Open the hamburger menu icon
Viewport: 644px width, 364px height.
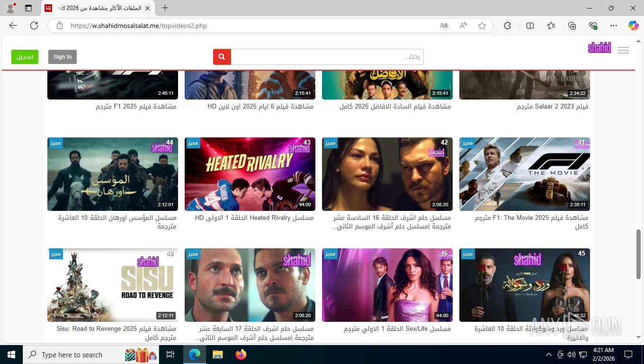623,50
